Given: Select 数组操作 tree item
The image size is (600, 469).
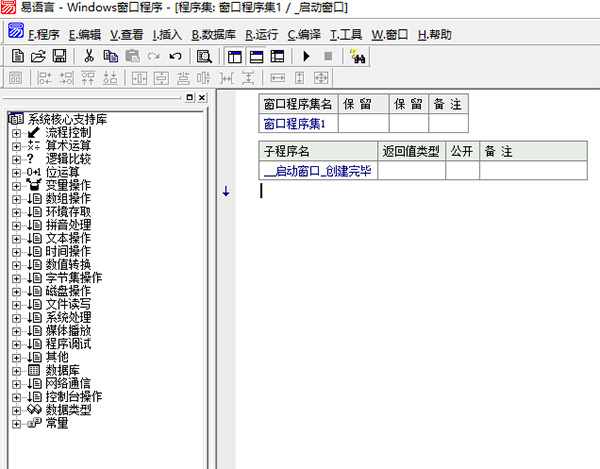Looking at the screenshot, I should [x=68, y=199].
